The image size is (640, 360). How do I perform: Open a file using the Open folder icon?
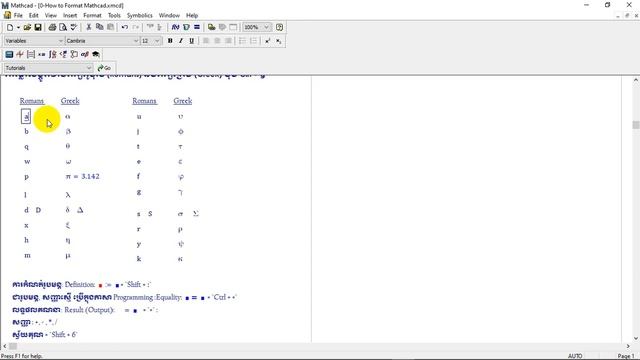[27, 27]
